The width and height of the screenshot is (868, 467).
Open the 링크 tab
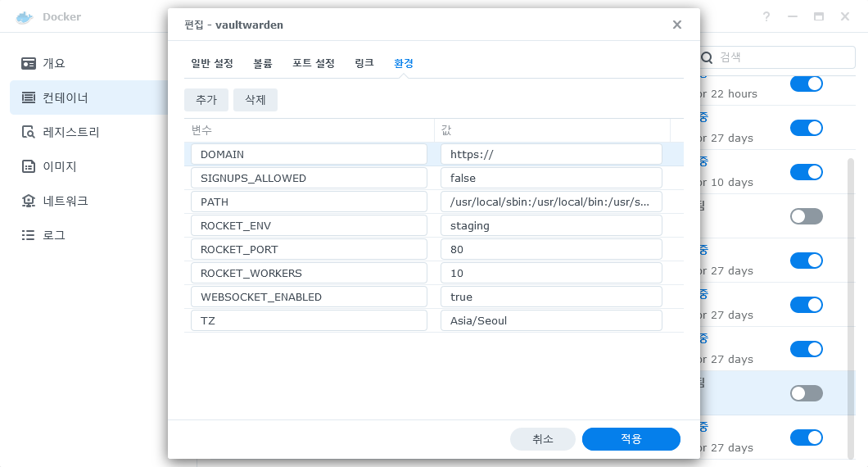pos(364,63)
